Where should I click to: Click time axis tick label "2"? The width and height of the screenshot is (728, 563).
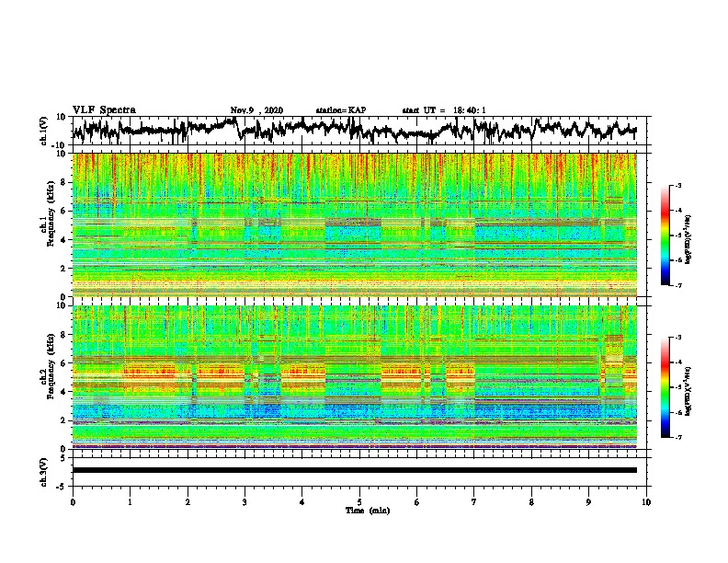pyautogui.click(x=188, y=502)
